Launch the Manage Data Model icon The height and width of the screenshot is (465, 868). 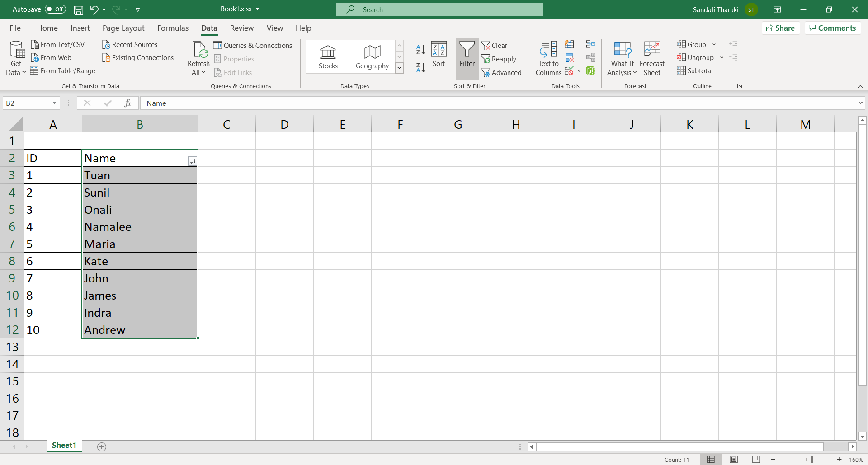click(x=591, y=70)
